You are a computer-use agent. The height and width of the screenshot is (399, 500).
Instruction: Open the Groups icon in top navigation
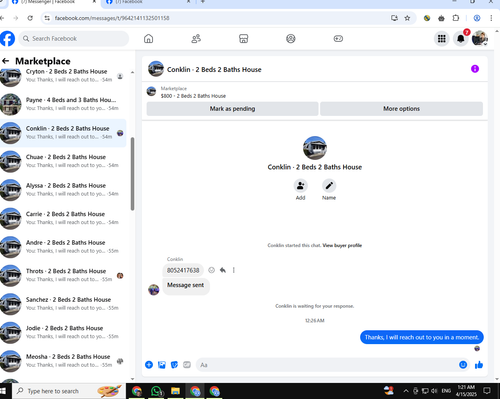tap(291, 39)
